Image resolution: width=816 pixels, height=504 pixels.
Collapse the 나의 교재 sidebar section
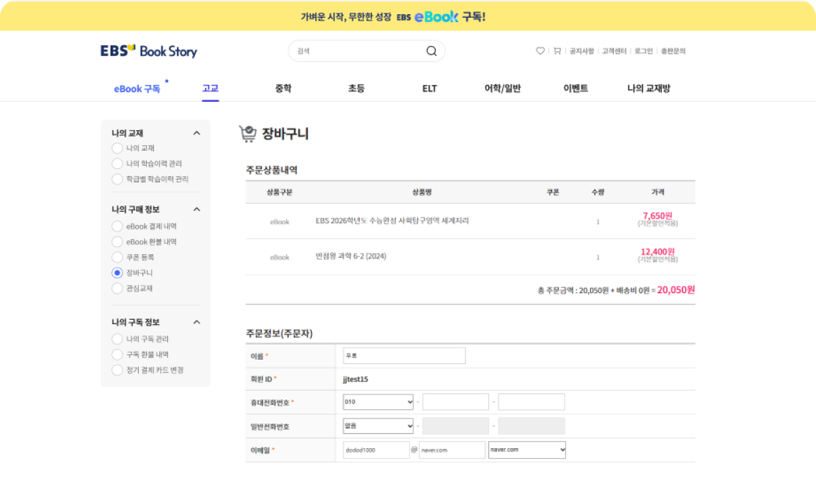click(197, 133)
